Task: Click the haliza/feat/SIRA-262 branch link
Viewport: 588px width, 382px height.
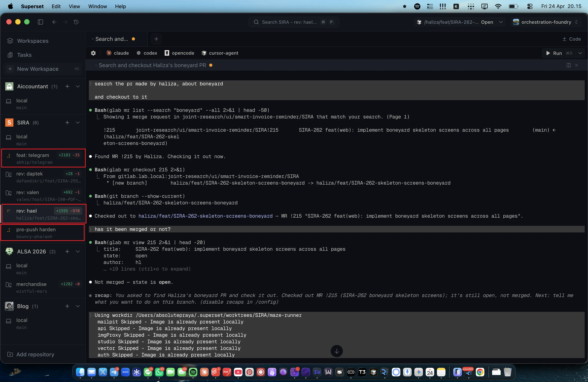Action: (205, 216)
